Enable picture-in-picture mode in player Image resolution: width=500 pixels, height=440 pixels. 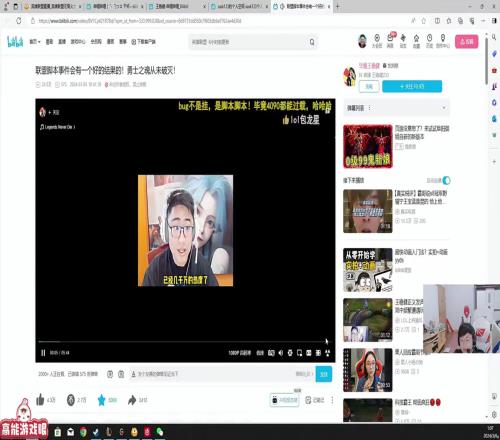(x=299, y=353)
